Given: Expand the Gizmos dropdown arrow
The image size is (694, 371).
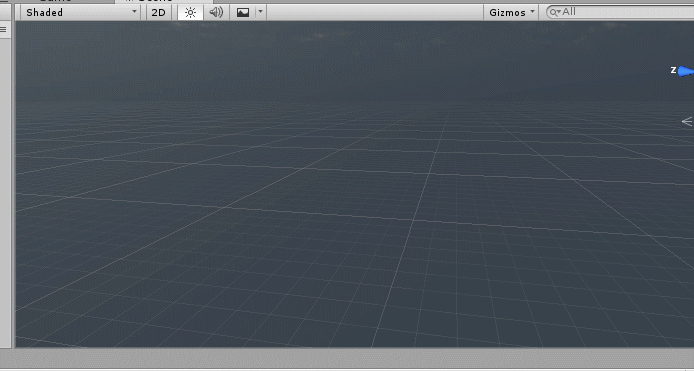Looking at the screenshot, I should [532, 12].
